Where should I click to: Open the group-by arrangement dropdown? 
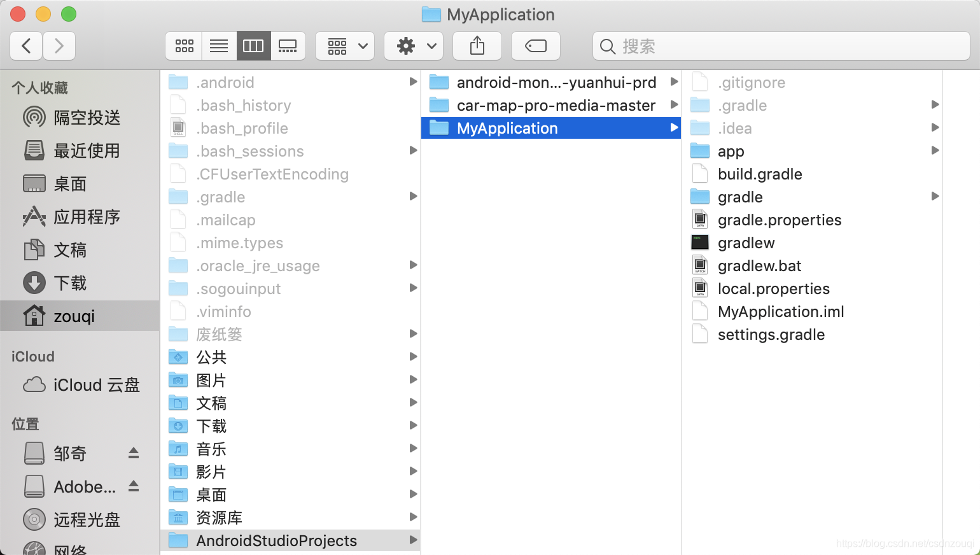[345, 46]
